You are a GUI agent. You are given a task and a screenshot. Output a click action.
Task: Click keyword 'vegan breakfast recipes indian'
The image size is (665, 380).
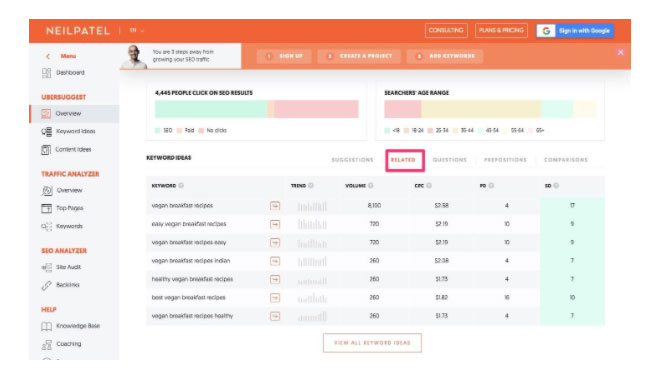(190, 261)
